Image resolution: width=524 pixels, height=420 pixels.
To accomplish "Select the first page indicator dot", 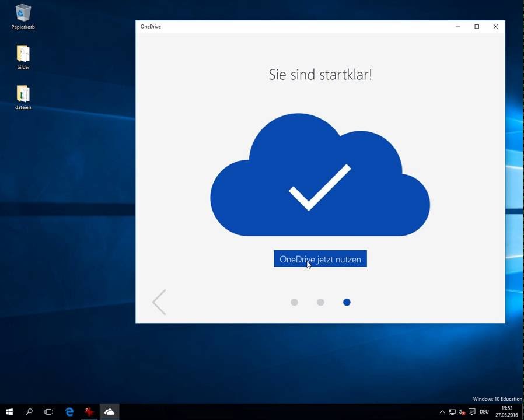I will click(294, 302).
